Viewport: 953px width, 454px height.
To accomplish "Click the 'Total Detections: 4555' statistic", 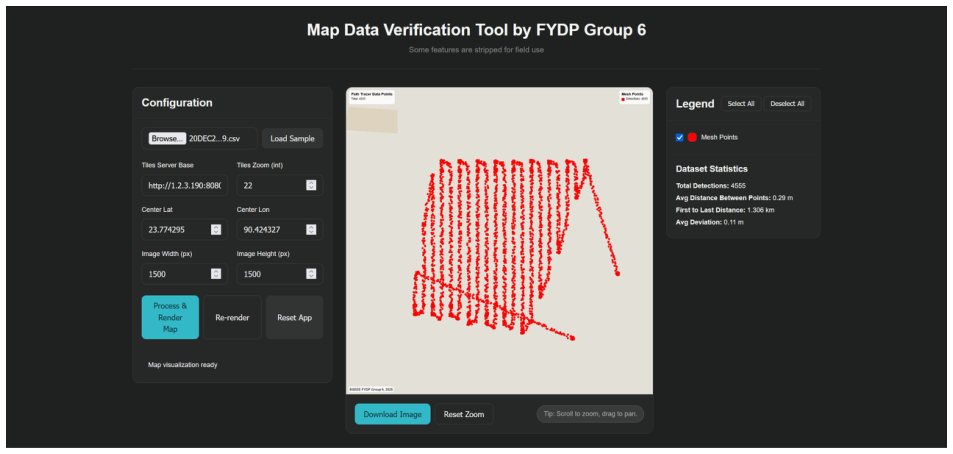I will [710, 185].
